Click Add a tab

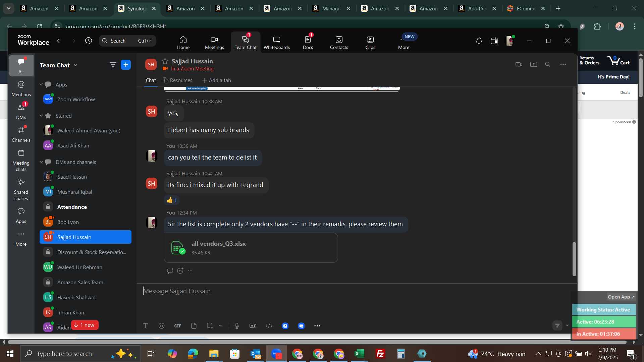[x=216, y=80]
